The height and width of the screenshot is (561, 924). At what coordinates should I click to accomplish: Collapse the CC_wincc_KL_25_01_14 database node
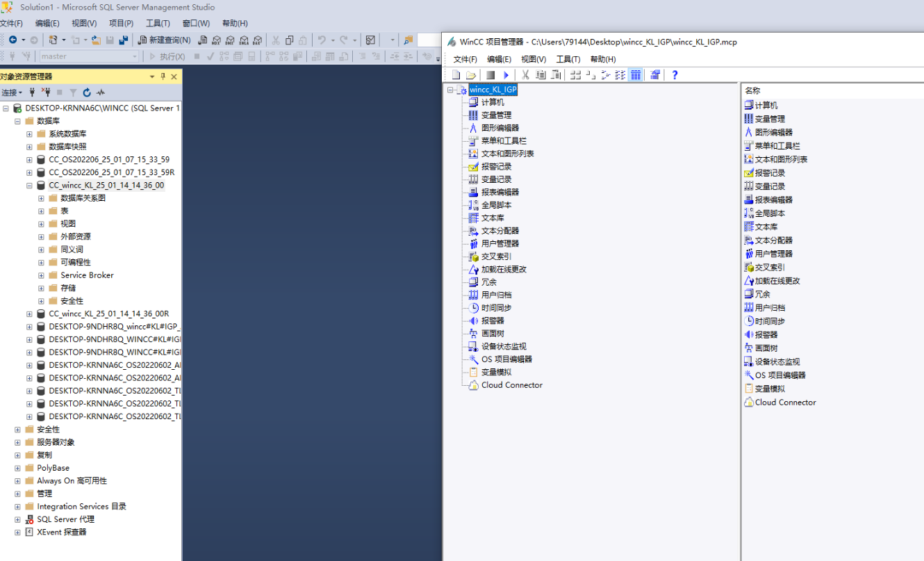28,185
